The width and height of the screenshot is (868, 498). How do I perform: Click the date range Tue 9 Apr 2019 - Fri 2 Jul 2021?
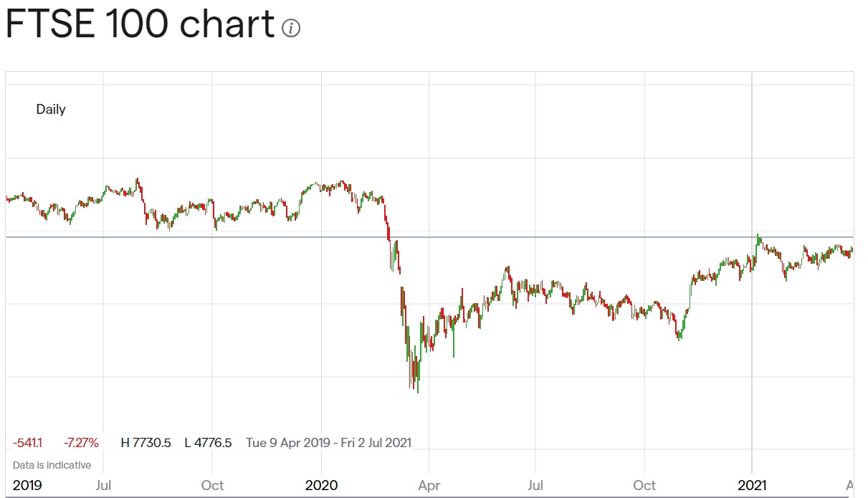click(328, 443)
